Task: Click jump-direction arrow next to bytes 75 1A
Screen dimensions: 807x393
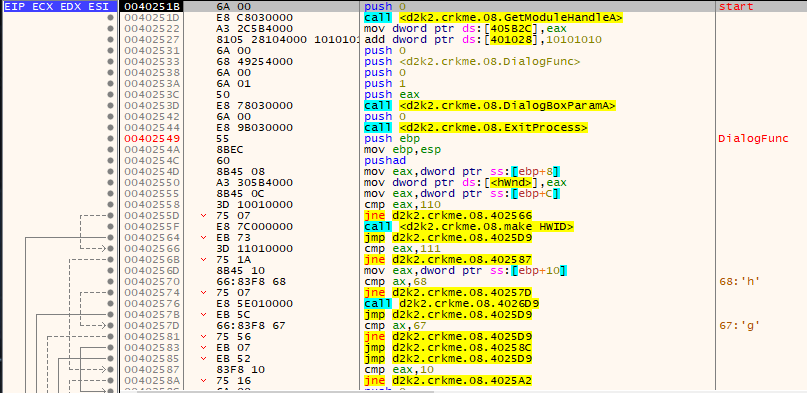Action: pos(203,259)
